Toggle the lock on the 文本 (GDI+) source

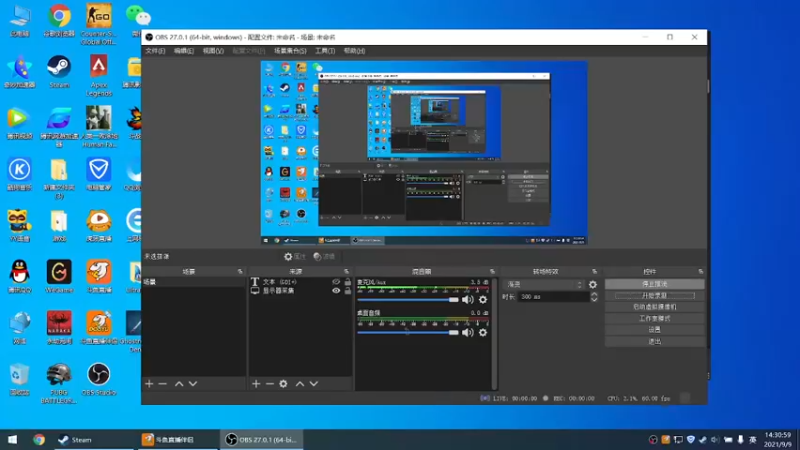point(348,282)
